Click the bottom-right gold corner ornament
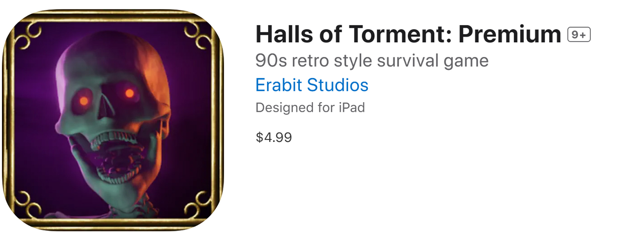The width and height of the screenshot is (644, 240). (200, 205)
